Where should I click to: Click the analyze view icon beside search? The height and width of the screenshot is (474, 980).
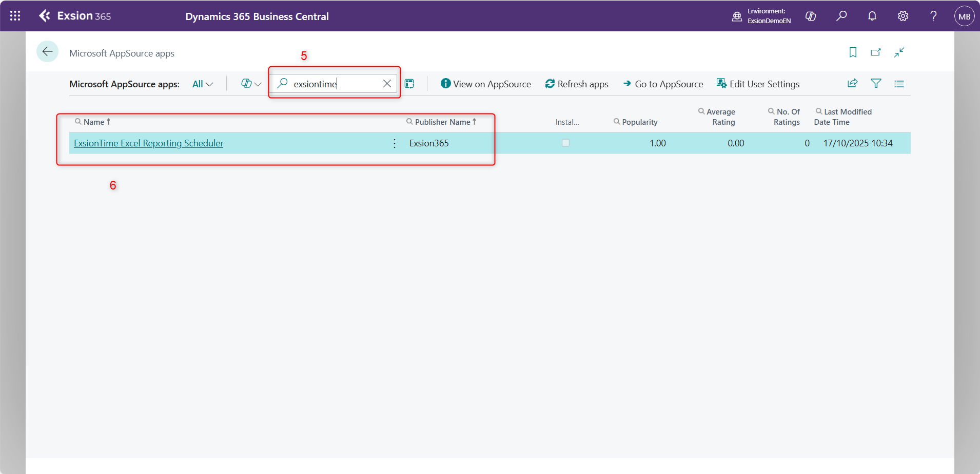pos(409,84)
